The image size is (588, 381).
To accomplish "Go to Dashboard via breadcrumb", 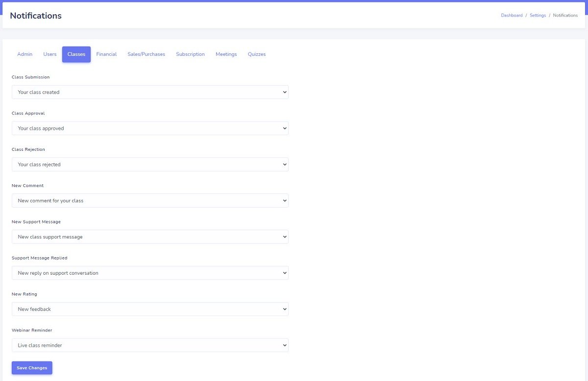I will [x=512, y=16].
